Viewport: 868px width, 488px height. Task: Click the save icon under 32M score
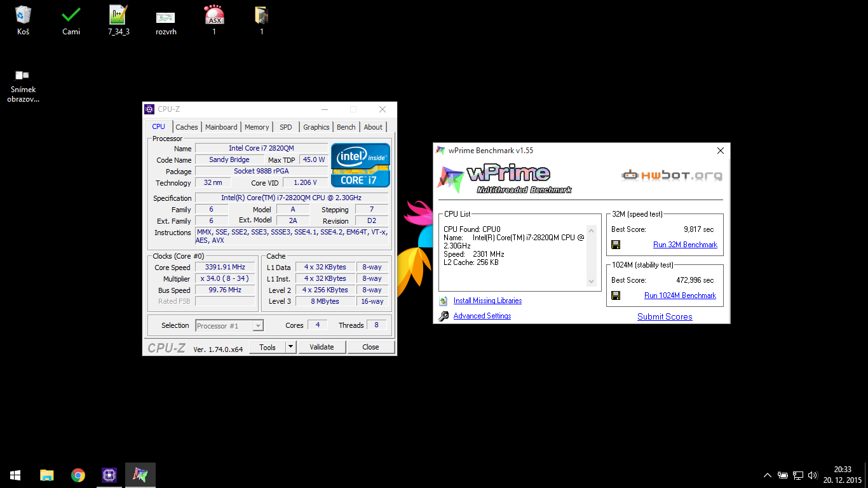point(616,245)
